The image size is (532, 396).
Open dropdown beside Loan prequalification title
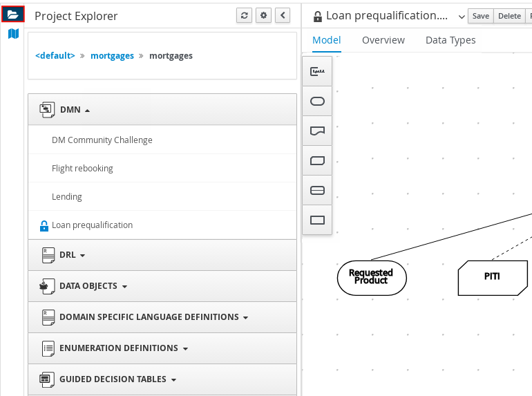(x=462, y=17)
